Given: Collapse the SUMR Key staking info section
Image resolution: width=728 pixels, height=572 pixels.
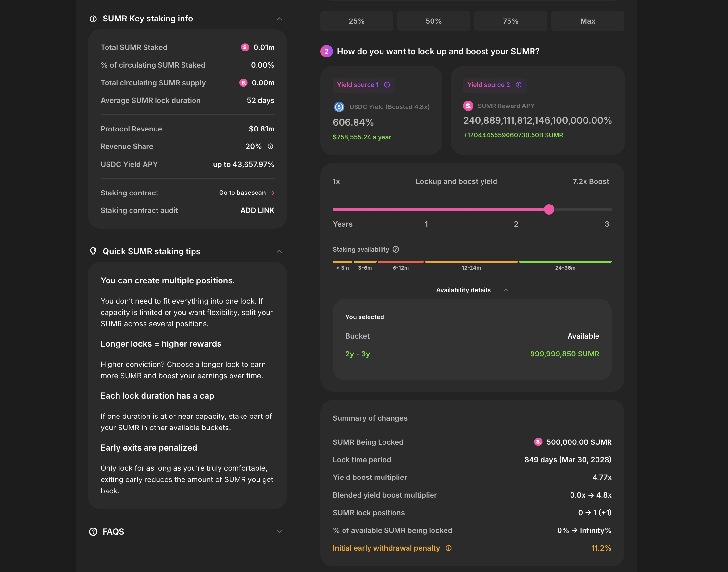Looking at the screenshot, I should click(279, 19).
